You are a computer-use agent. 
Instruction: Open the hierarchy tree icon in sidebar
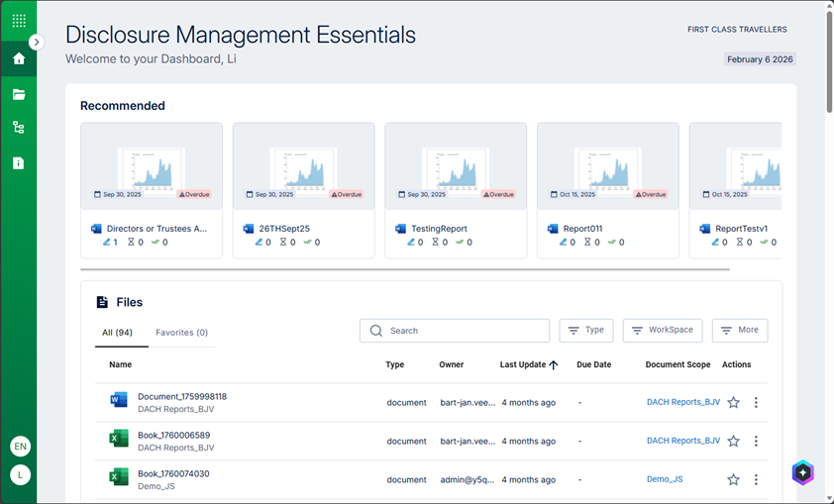pos(19,128)
